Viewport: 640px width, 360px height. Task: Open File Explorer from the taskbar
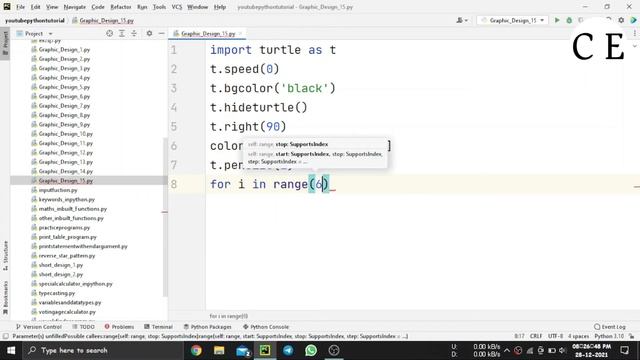(219, 351)
